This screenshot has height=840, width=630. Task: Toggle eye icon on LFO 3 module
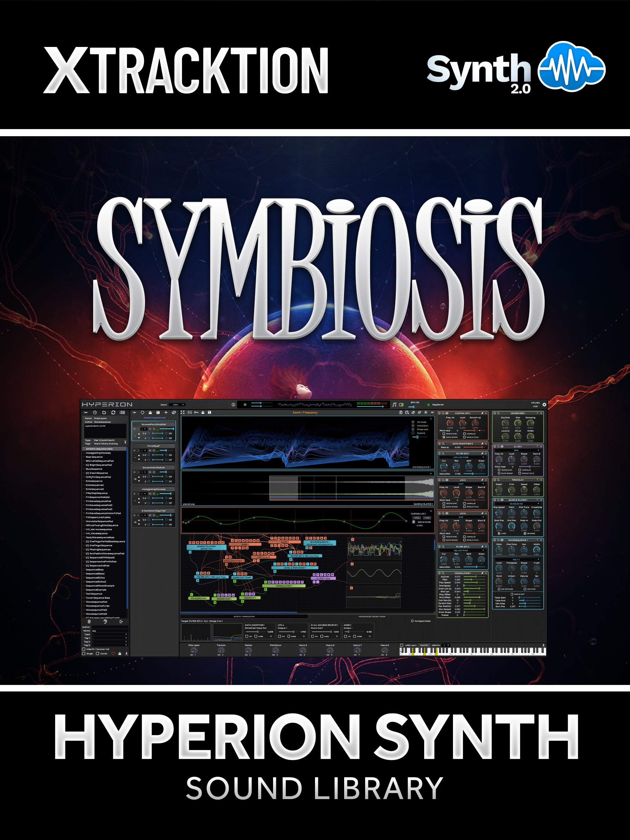pyautogui.click(x=447, y=480)
